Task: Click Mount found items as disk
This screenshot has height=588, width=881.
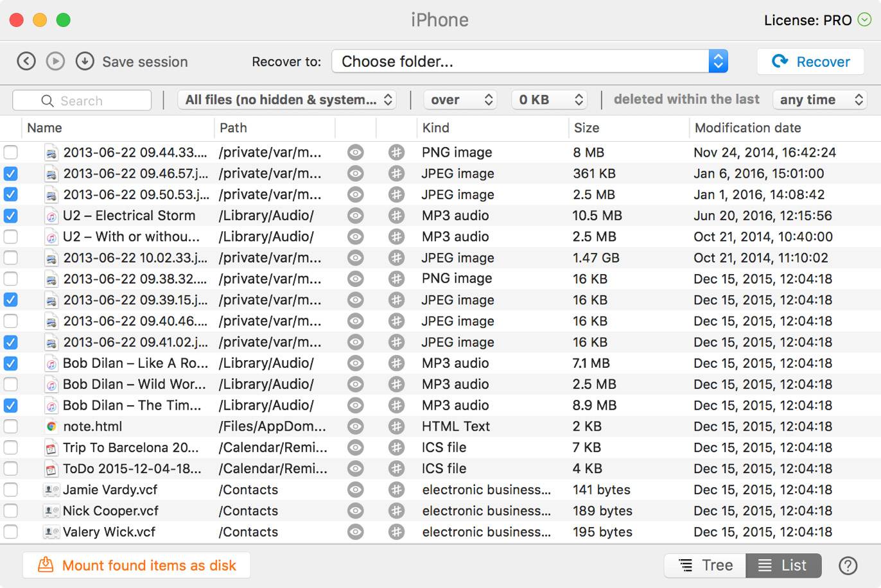Action: click(x=137, y=566)
